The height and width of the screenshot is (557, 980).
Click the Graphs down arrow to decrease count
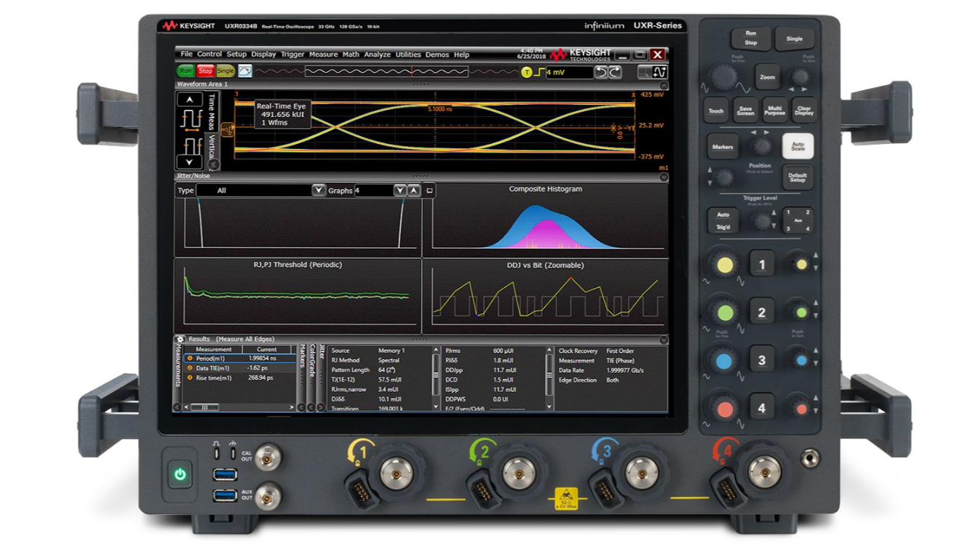[399, 188]
